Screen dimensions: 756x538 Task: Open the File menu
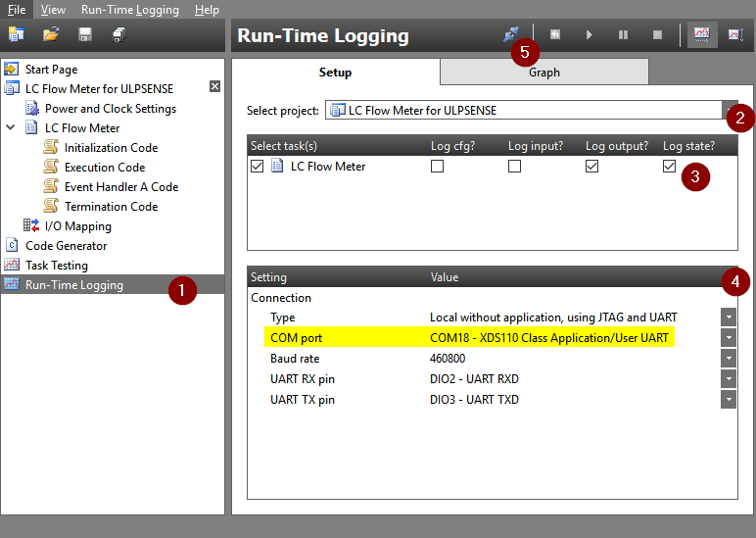17,10
